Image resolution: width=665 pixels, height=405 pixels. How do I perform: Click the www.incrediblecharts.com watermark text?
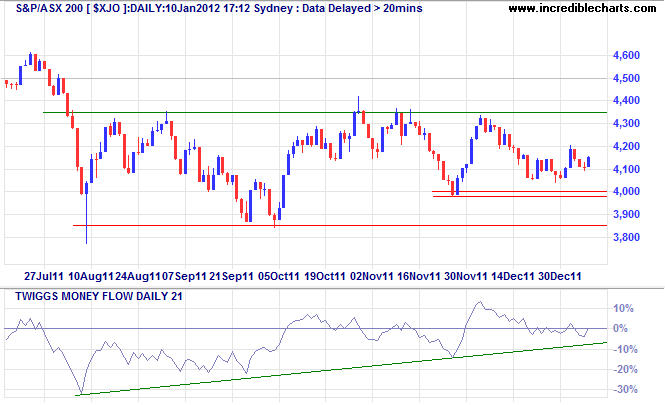(582, 8)
